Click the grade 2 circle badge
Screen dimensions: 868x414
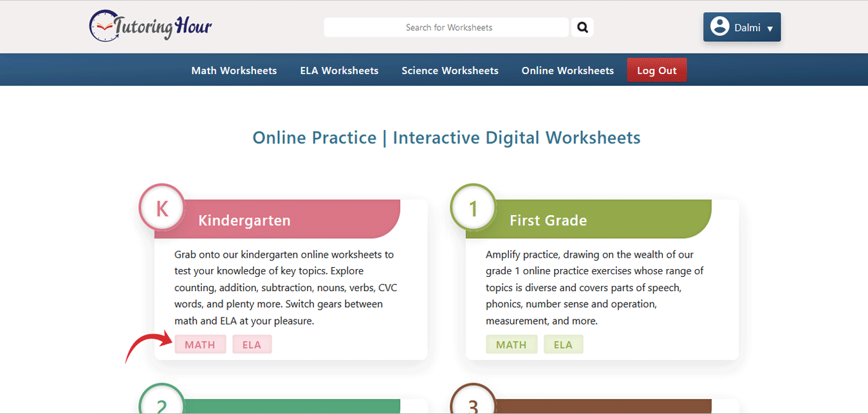(162, 404)
